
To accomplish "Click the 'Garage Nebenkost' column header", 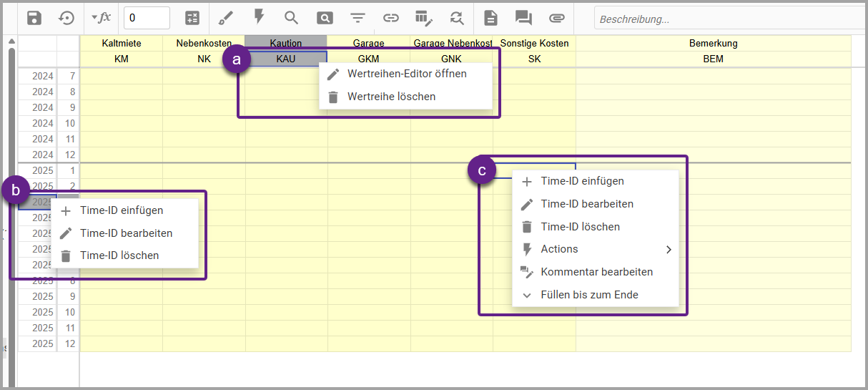I will (452, 44).
